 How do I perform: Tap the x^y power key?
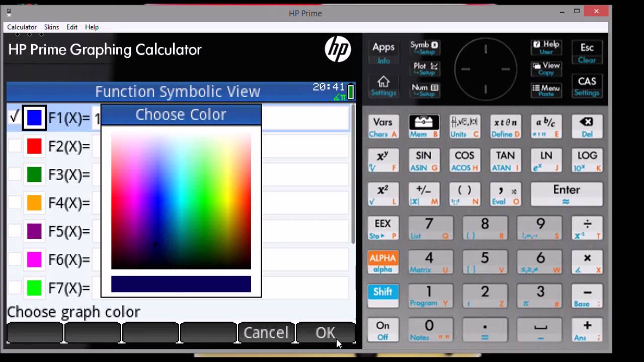pyautogui.click(x=383, y=160)
